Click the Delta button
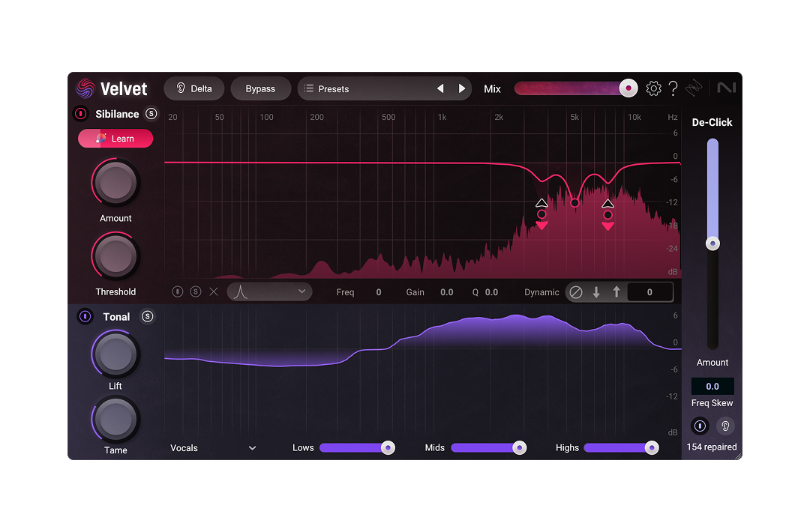This screenshot has height=532, width=810. [193, 88]
